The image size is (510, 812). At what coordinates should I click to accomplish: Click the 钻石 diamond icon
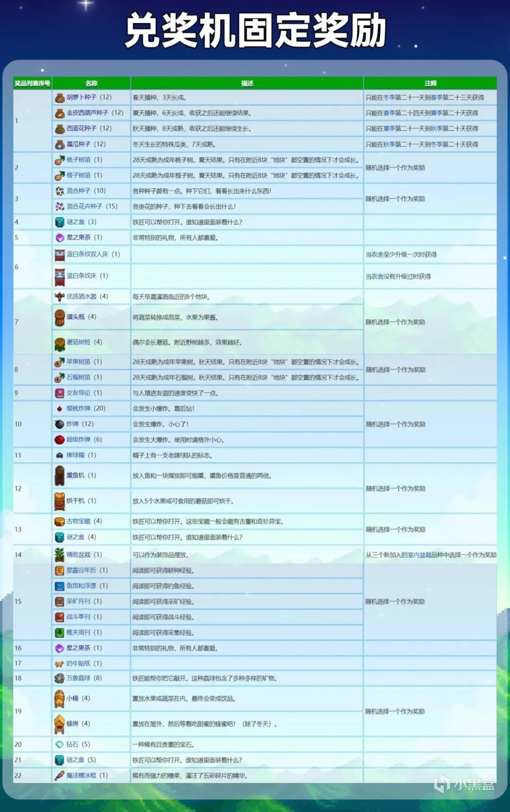pyautogui.click(x=59, y=744)
